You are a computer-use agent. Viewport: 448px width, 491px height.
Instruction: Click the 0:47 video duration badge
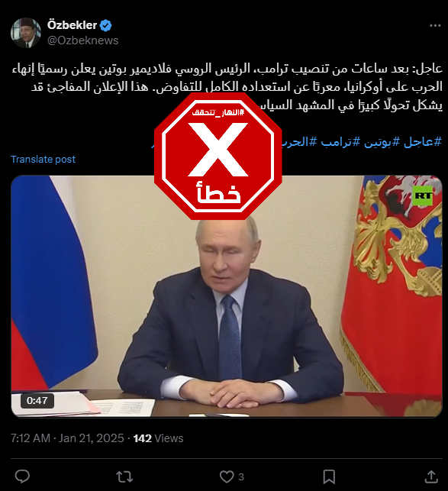pyautogui.click(x=37, y=400)
